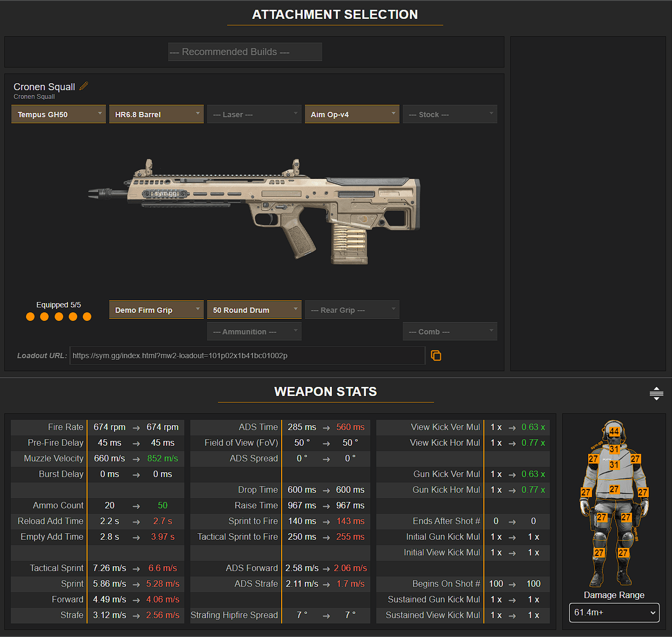
Task: Click the Loadout URL text field
Action: pyautogui.click(x=247, y=356)
